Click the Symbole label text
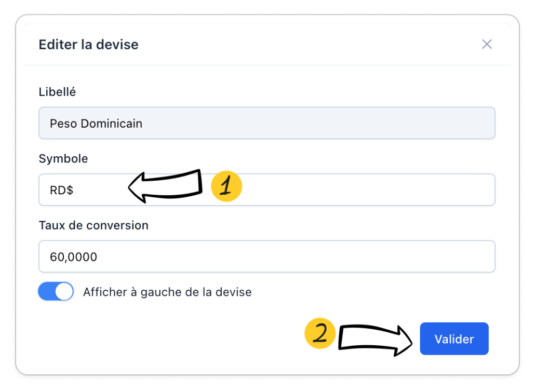The image size is (535, 392). pyautogui.click(x=63, y=158)
